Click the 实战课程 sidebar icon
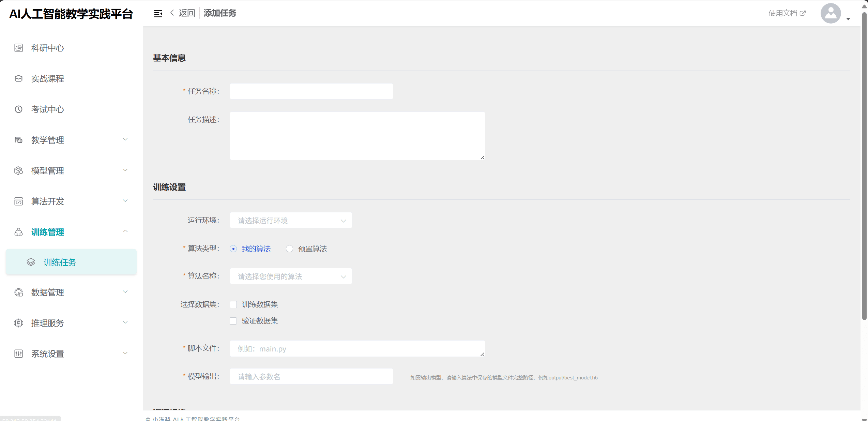 point(19,79)
